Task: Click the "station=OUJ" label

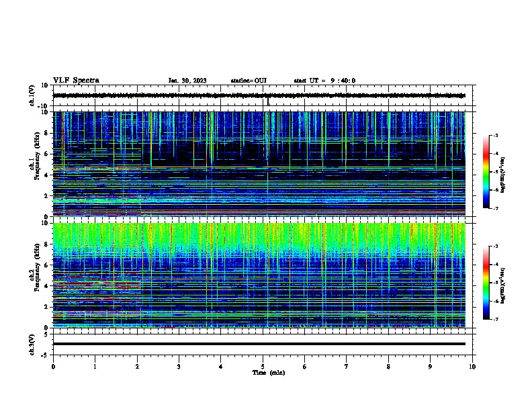Action: (249, 81)
